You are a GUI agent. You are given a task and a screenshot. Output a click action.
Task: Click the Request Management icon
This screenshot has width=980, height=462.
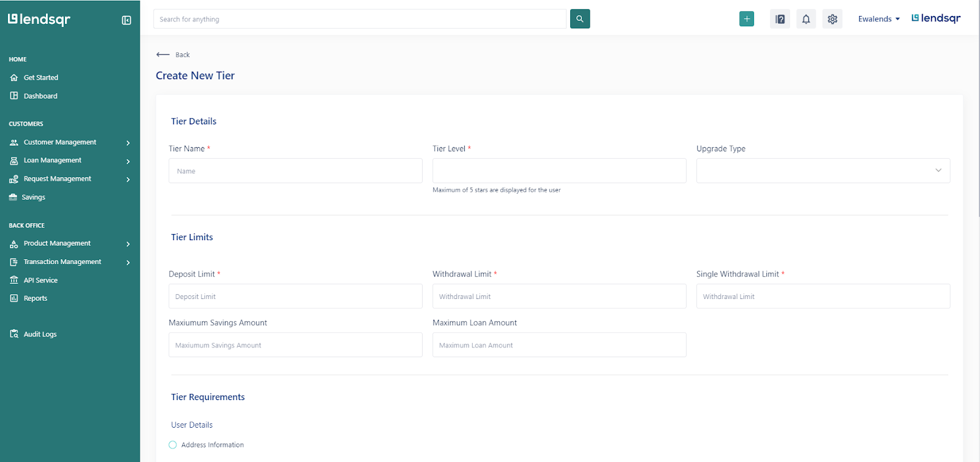point(14,179)
